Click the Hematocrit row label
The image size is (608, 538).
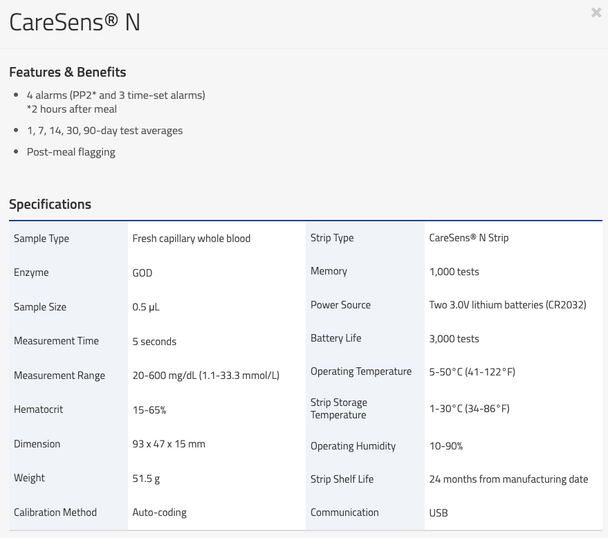(x=37, y=410)
